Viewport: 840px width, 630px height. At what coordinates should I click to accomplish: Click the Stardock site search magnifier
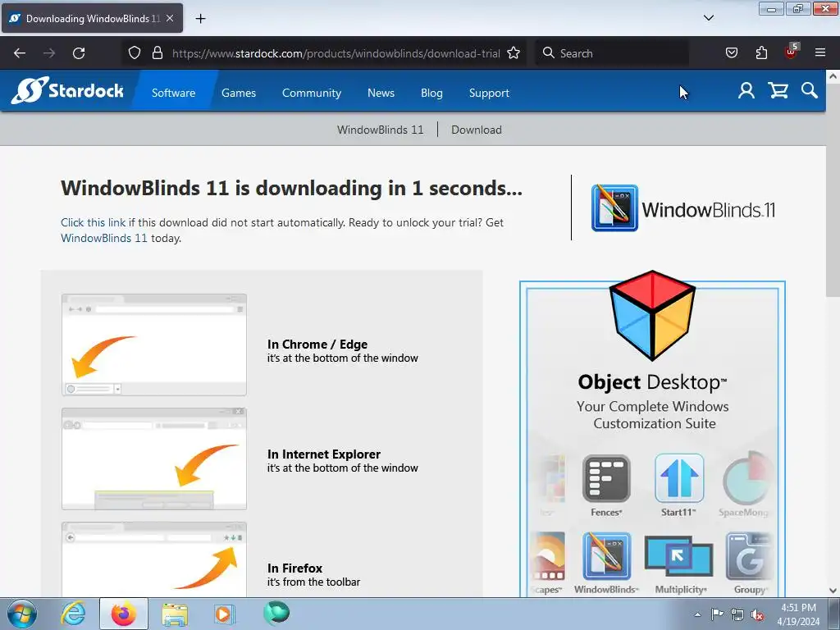pos(810,90)
